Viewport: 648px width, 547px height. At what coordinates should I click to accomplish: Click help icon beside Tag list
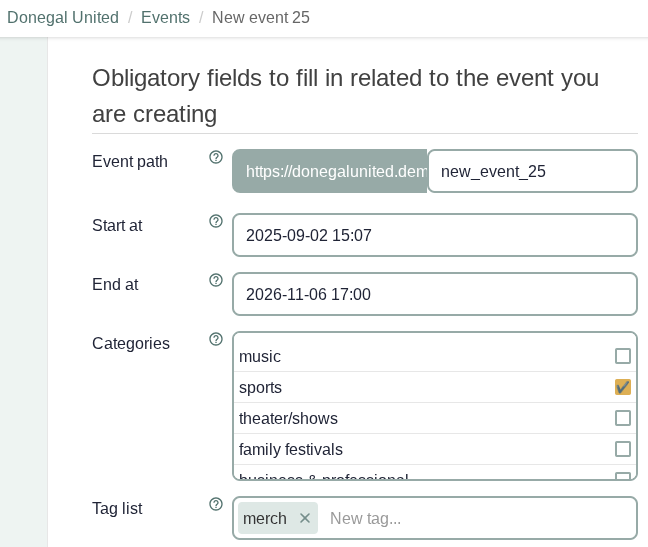pos(216,504)
